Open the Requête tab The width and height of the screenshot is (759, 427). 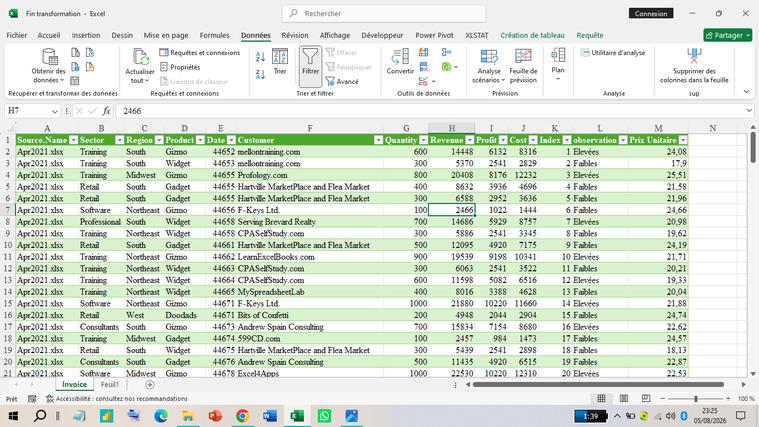[590, 35]
